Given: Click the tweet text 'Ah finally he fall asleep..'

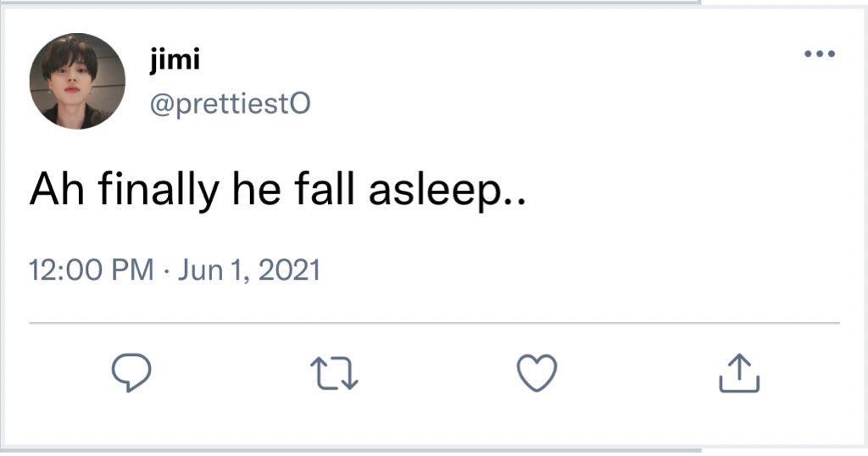Looking at the screenshot, I should point(278,192).
